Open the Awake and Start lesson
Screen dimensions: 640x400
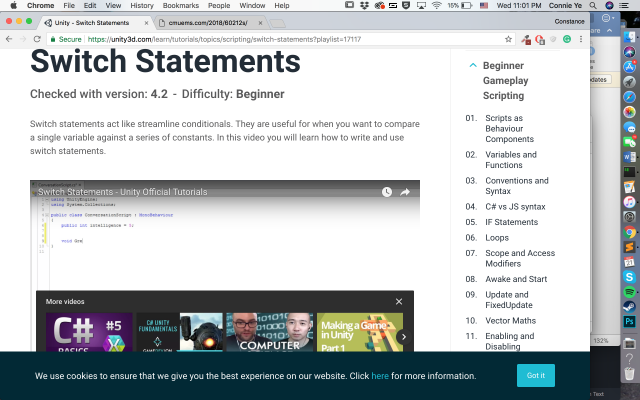(x=516, y=279)
